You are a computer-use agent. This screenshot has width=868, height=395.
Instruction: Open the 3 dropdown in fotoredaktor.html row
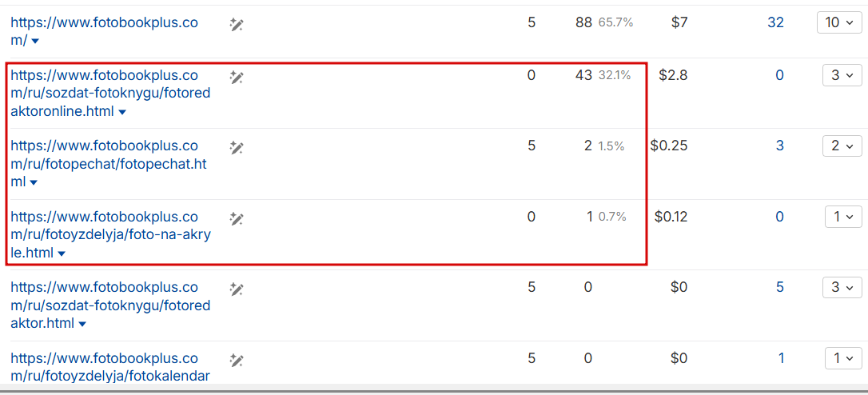842,287
